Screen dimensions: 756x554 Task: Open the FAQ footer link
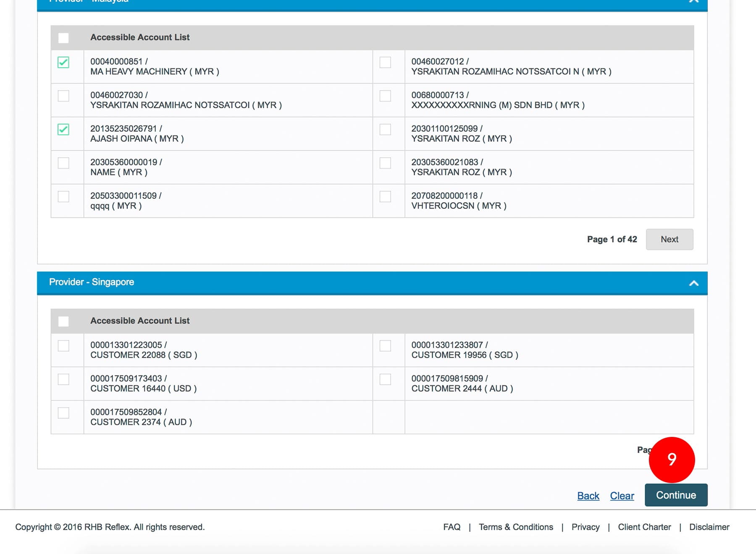click(451, 527)
